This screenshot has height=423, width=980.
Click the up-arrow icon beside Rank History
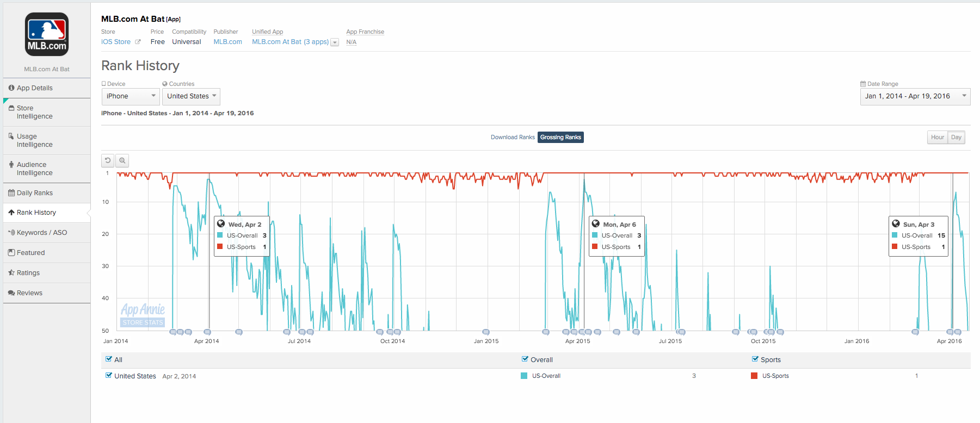click(11, 212)
